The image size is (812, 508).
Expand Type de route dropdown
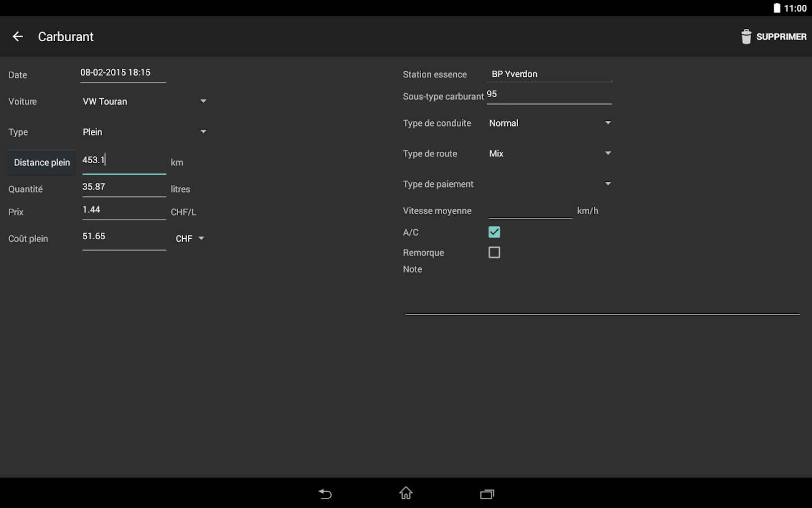click(x=550, y=154)
